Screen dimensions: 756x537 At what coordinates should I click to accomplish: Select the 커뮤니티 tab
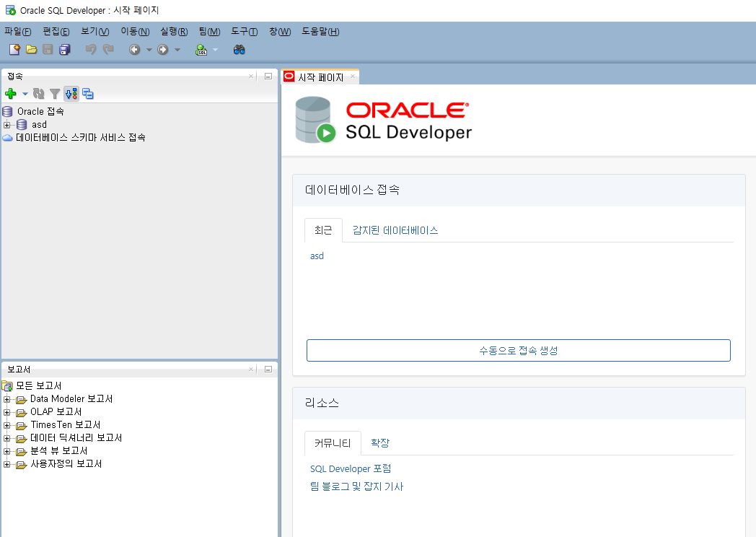click(333, 443)
